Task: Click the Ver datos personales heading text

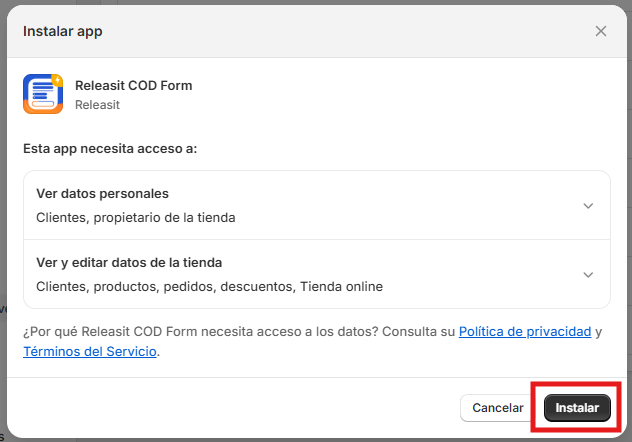Action: tap(102, 193)
